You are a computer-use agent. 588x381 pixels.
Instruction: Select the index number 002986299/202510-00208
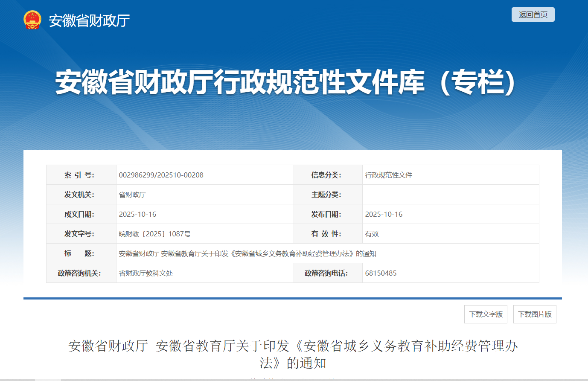click(x=161, y=175)
